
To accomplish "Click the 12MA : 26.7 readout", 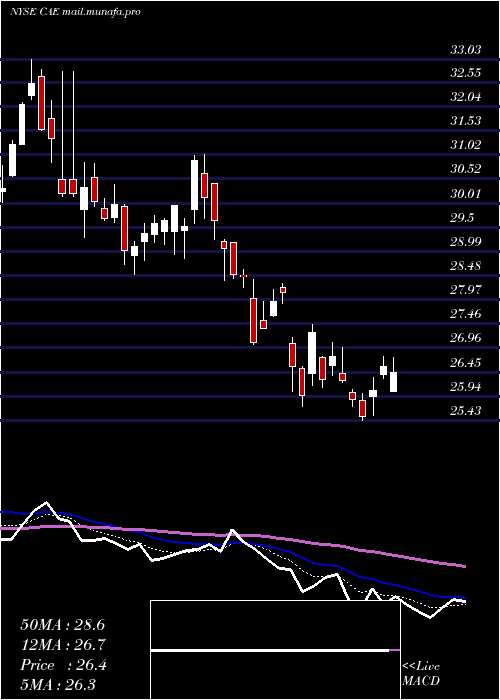I will (62, 645).
